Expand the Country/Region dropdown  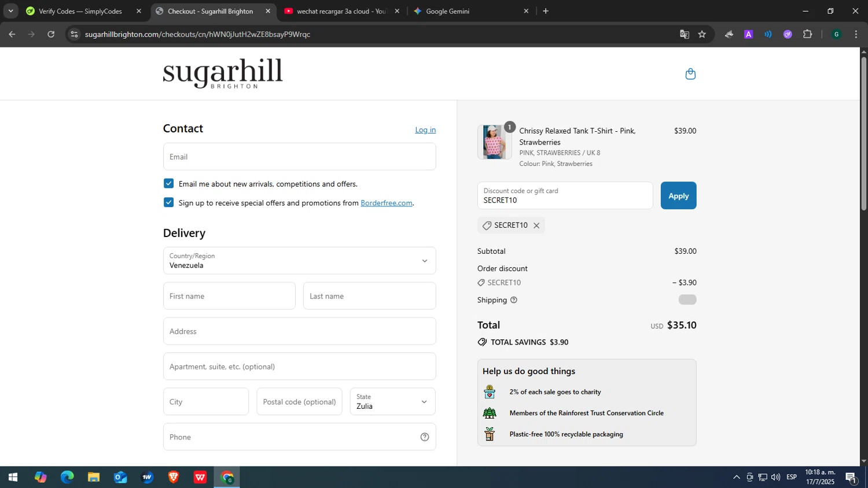299,261
